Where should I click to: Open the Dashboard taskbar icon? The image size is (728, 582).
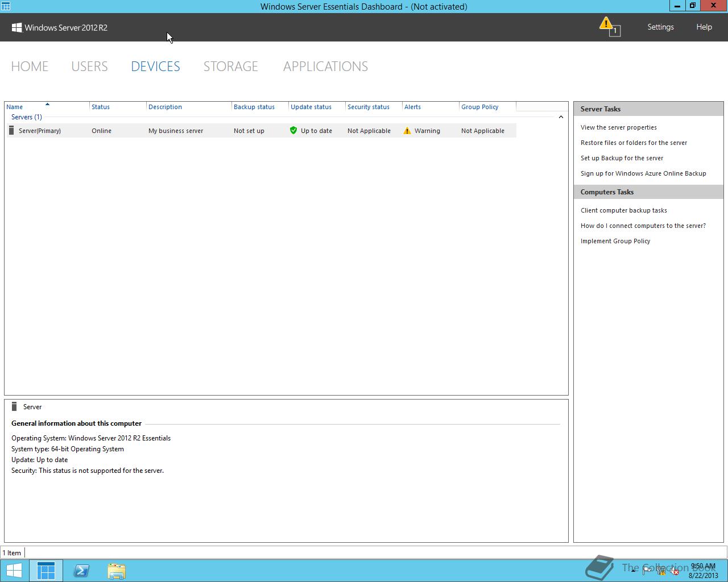pyautogui.click(x=46, y=571)
